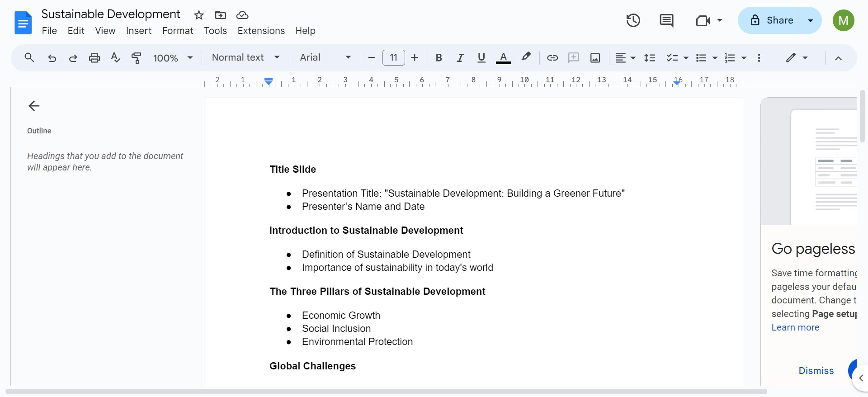Open the Normal text style dropdown
Screen dimensions: 868x397
click(245, 57)
